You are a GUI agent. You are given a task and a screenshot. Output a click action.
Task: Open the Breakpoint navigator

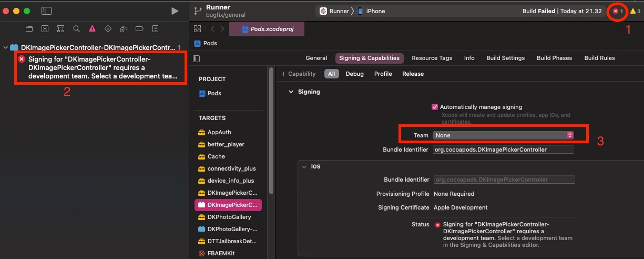click(139, 28)
